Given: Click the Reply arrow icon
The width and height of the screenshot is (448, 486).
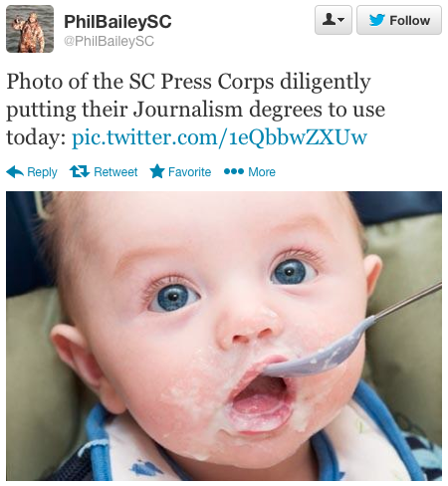Looking at the screenshot, I should point(15,171).
